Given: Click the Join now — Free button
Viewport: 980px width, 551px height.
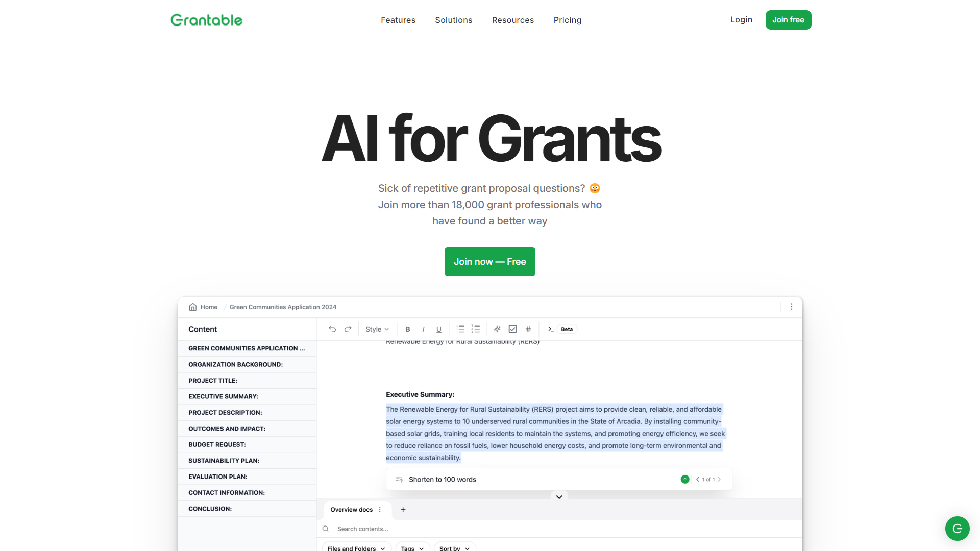Looking at the screenshot, I should point(489,261).
